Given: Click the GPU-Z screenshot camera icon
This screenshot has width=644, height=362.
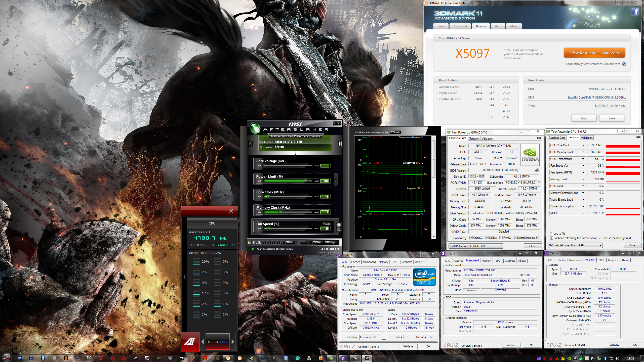Looking at the screenshot, I should click(539, 138).
